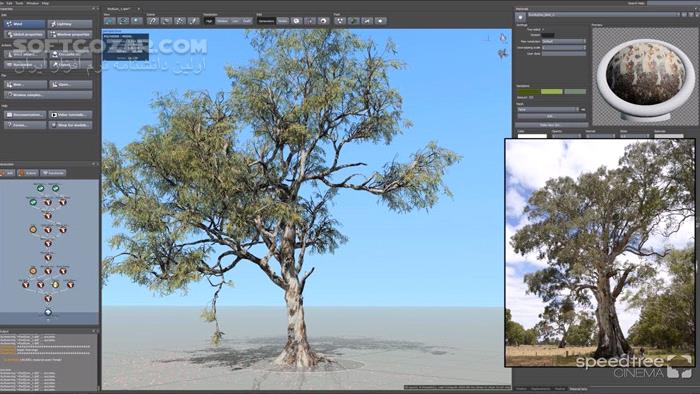The image size is (700, 394).
Task: Click the Edit mesh button
Action: click(x=552, y=116)
